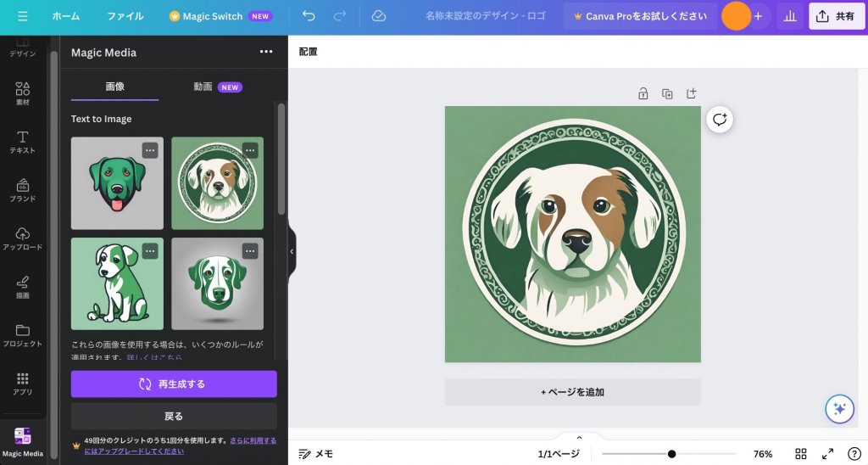The width and height of the screenshot is (868, 465).
Task: Open options for sitting puppy image
Action: [x=150, y=251]
